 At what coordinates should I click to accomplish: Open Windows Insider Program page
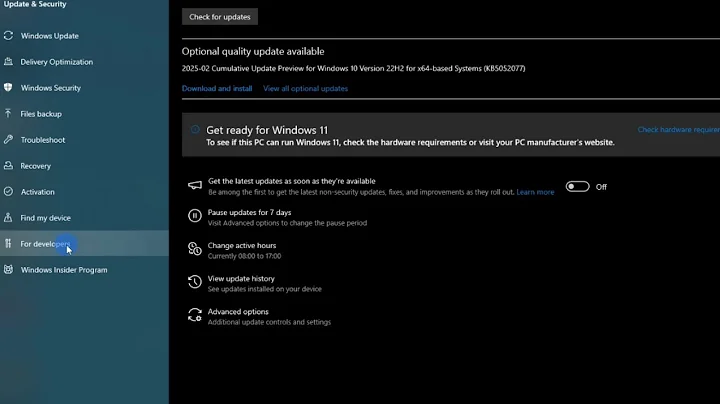click(84, 269)
